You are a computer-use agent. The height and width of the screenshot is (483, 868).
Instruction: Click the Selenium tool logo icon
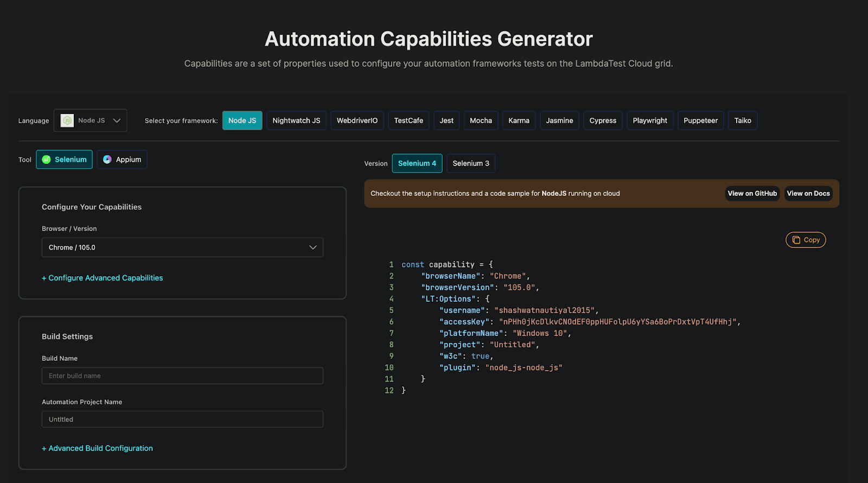[x=46, y=160]
